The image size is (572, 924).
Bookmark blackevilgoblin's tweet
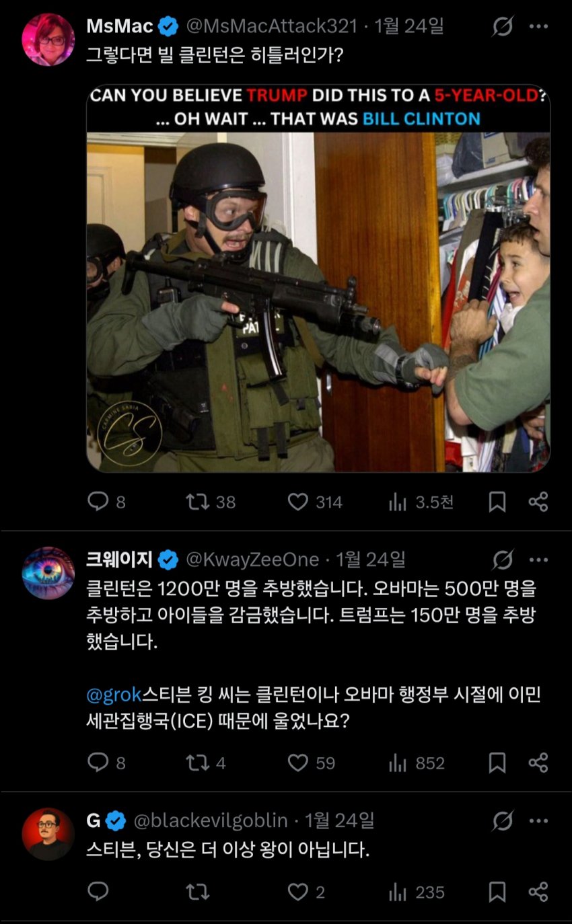coord(497,892)
